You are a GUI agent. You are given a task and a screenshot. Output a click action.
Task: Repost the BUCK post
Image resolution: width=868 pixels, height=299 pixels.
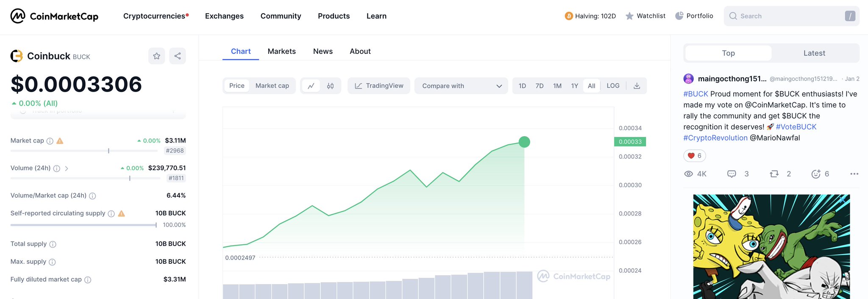(774, 174)
